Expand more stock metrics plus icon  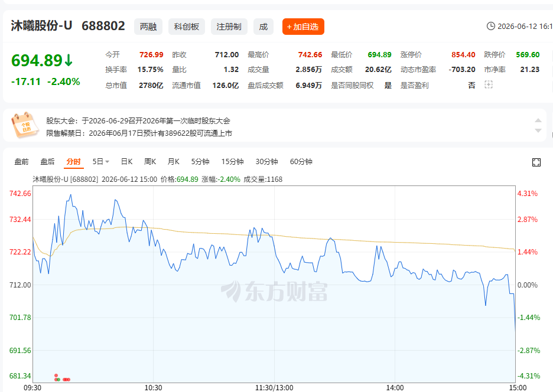[x=488, y=84]
